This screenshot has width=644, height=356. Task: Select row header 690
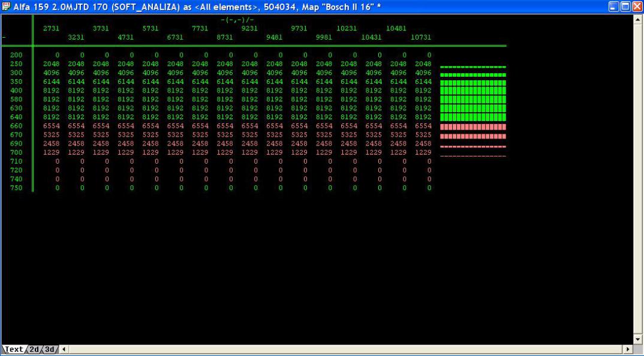click(x=16, y=144)
